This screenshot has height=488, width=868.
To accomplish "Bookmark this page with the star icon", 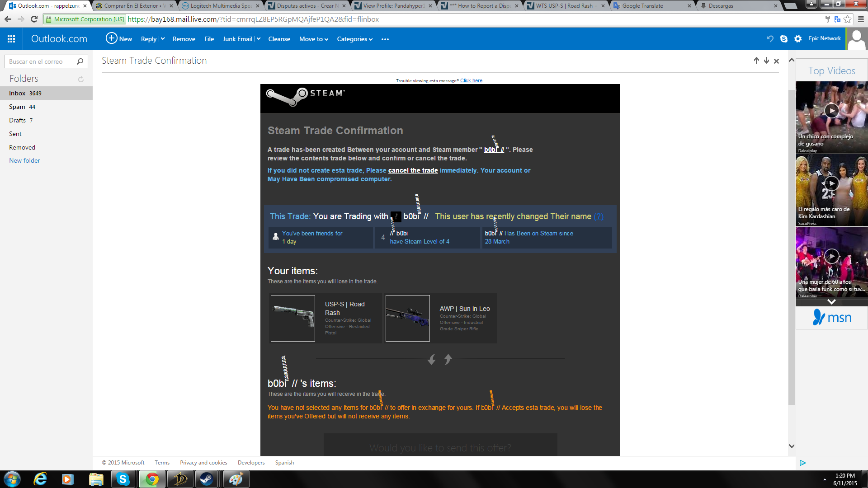I will click(x=848, y=19).
